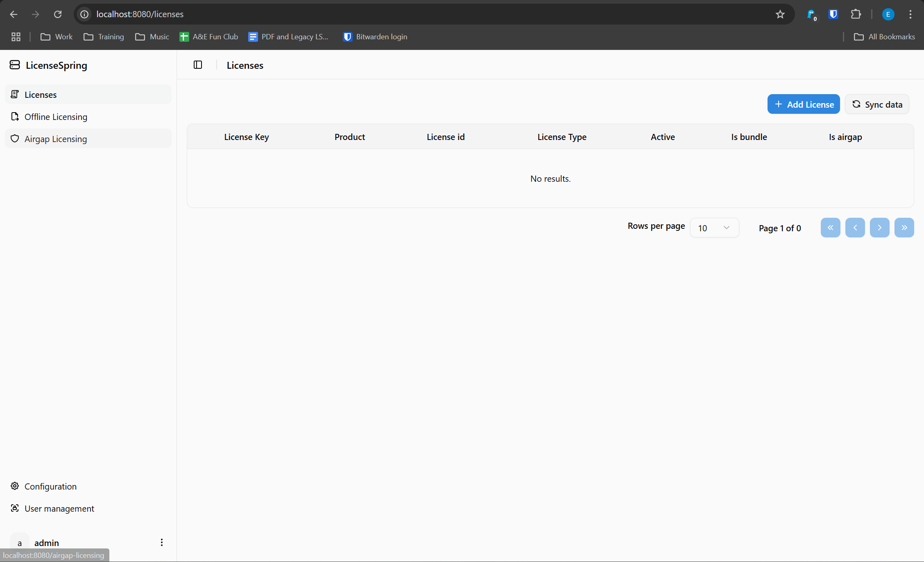This screenshot has width=924, height=562.
Task: Click the Sync data button
Action: pos(877,104)
